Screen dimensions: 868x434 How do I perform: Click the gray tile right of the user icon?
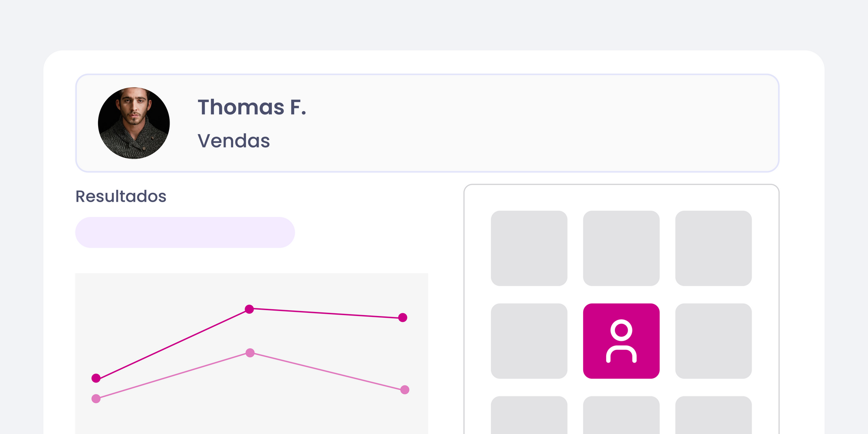(713, 341)
